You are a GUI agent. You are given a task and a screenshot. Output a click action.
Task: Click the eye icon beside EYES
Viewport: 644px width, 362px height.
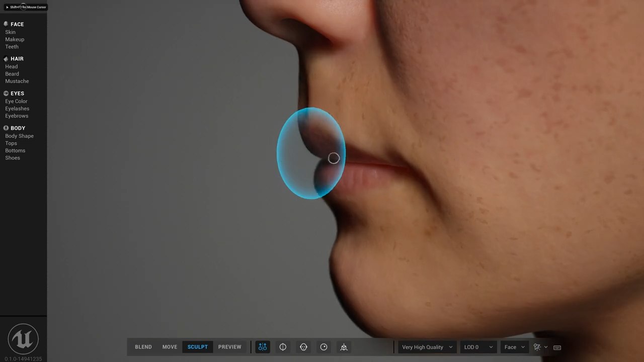(6, 94)
